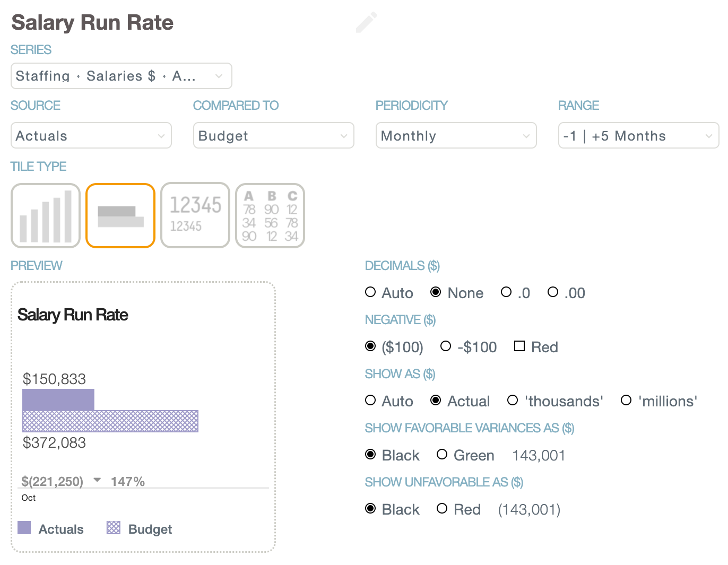Set Show As to 'thousands'

click(513, 401)
